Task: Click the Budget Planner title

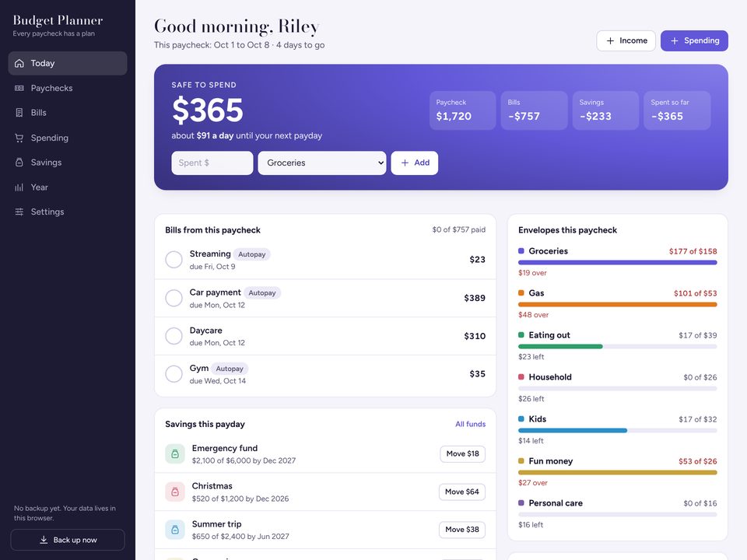Action: (x=58, y=20)
